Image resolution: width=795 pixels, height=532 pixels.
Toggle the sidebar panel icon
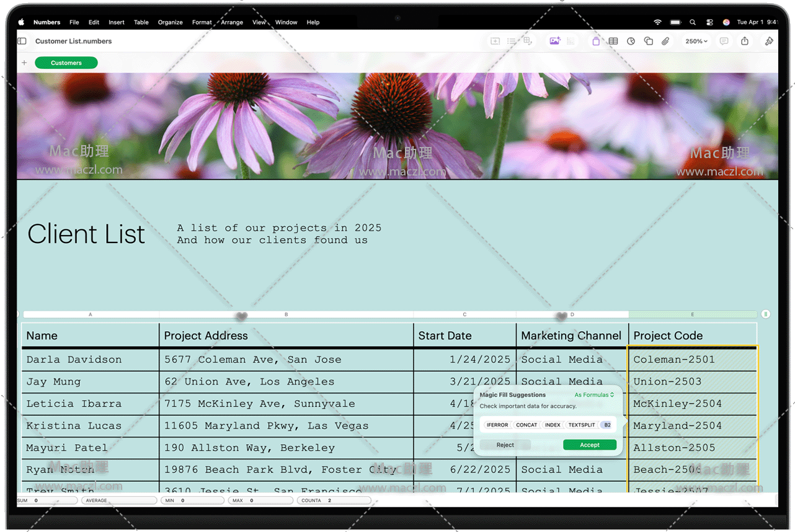click(x=22, y=42)
